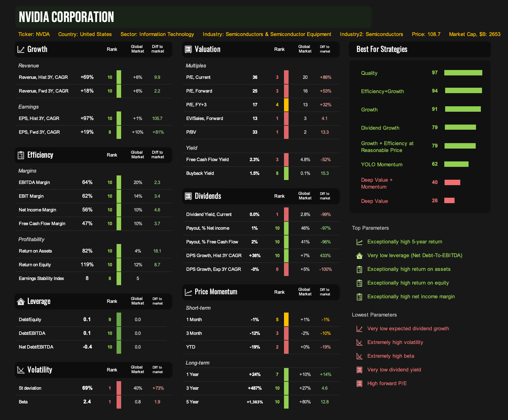The width and height of the screenshot is (508, 420).
Task: Click the Market Cap, $B: 2653 label
Action: click(475, 34)
